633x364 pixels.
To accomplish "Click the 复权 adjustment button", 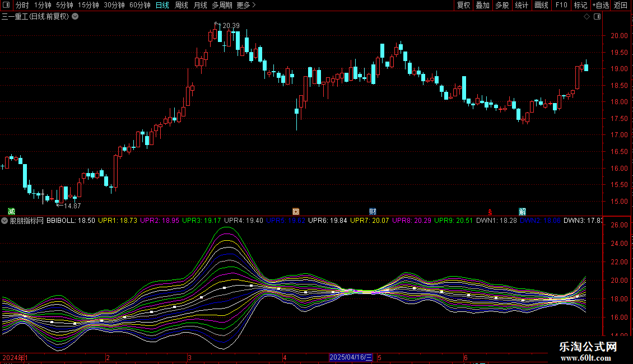I will [463, 5].
